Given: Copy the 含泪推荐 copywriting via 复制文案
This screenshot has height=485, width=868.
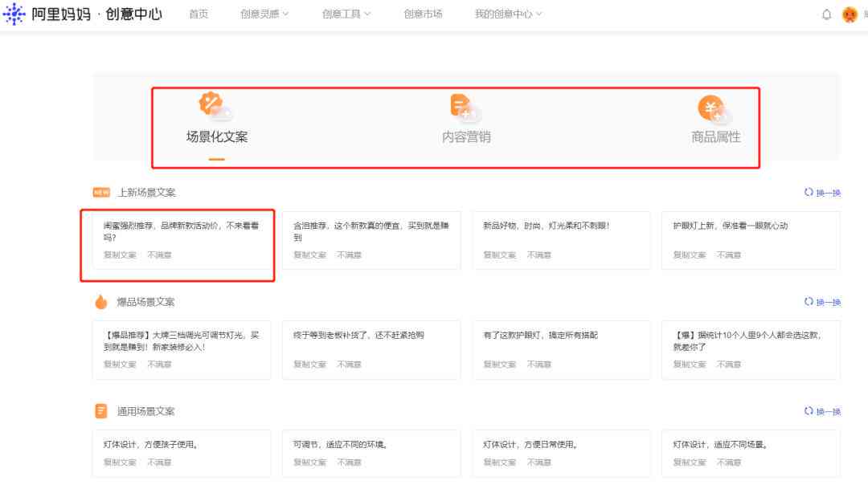Looking at the screenshot, I should [309, 255].
